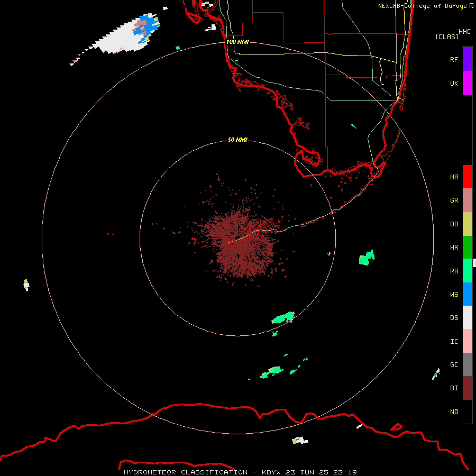Click the [CLAS] units label

(x=447, y=36)
